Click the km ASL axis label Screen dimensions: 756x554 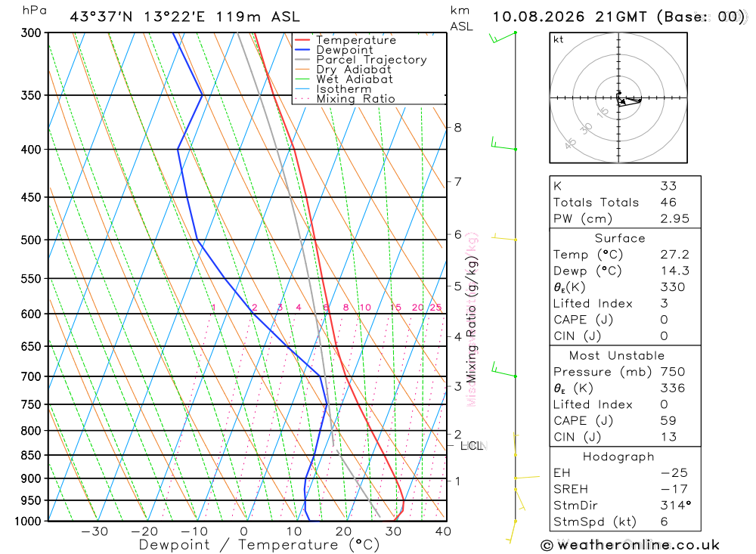tap(461, 18)
